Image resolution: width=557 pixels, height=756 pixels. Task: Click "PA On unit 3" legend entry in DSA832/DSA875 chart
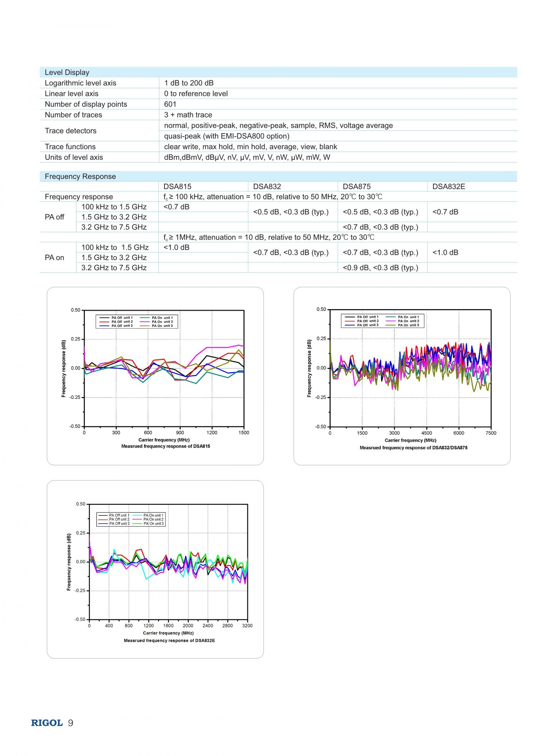tap(403, 325)
